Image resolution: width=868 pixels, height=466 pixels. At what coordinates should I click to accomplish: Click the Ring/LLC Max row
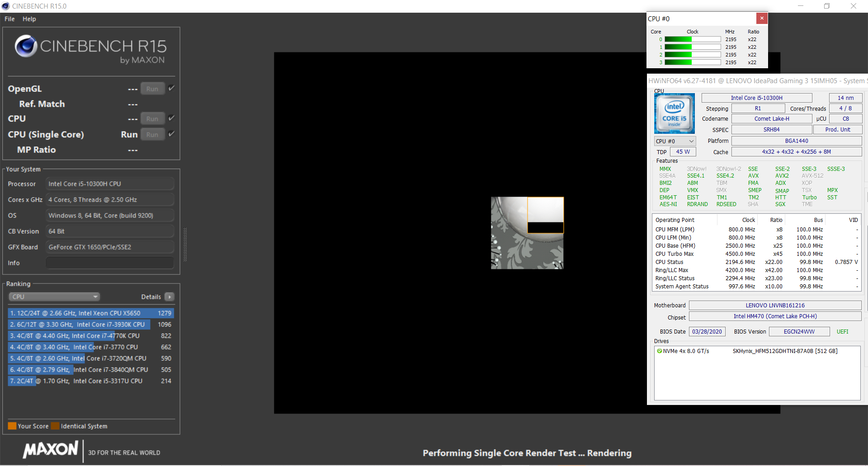(x=756, y=270)
